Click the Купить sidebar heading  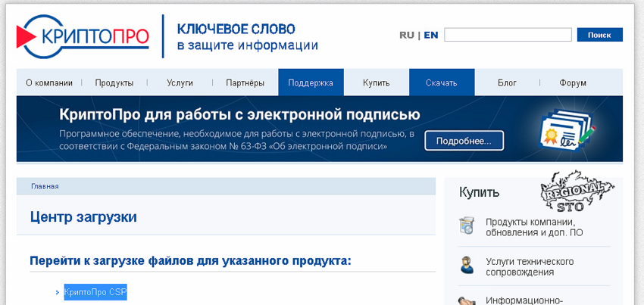480,192
